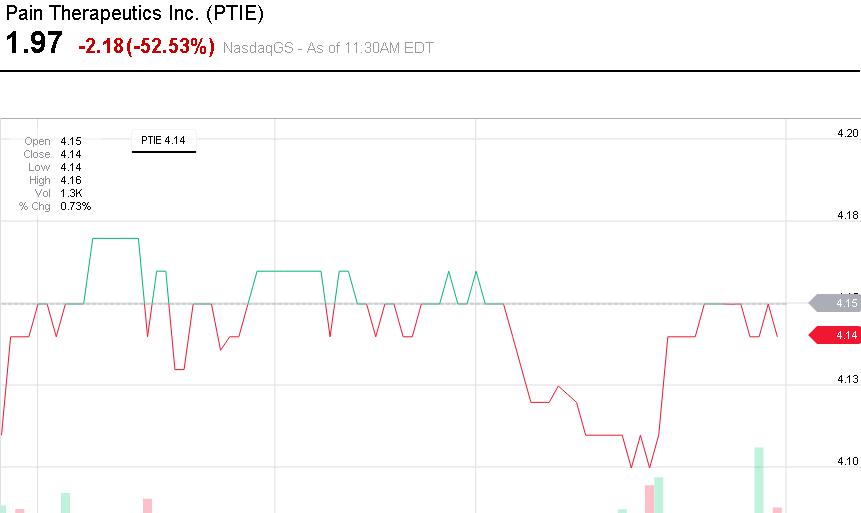Select the PTIE 4.14 legend label
This screenshot has width=861, height=513.
163,141
